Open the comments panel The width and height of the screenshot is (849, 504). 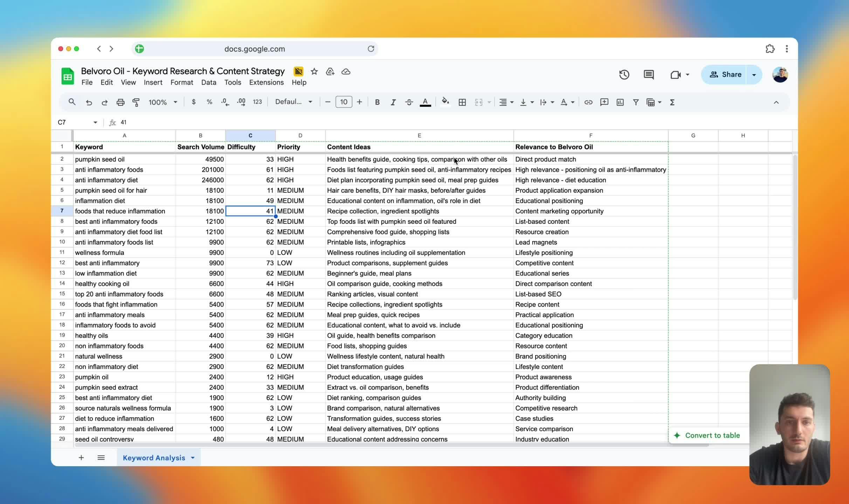tap(649, 75)
